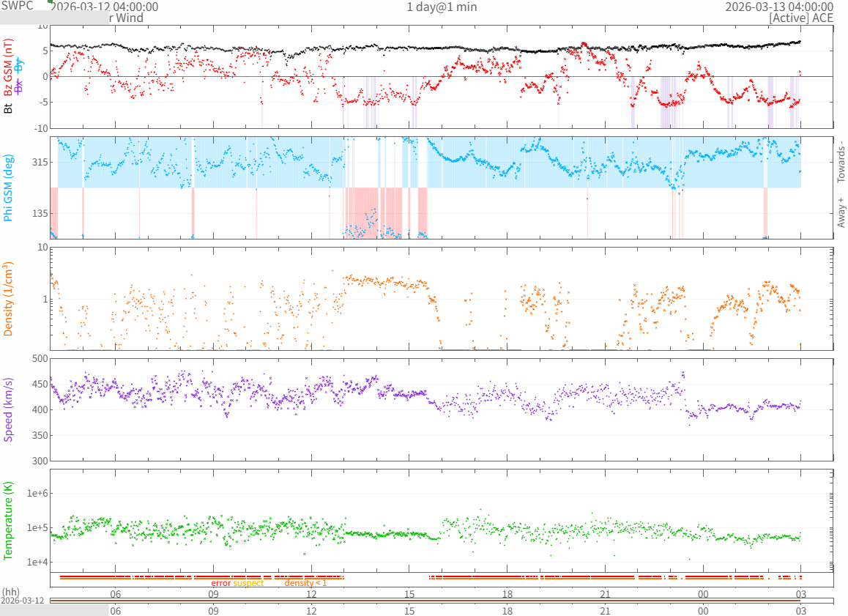
Task: Click the Phi GSM (deg) axis label
Action: click(x=9, y=188)
